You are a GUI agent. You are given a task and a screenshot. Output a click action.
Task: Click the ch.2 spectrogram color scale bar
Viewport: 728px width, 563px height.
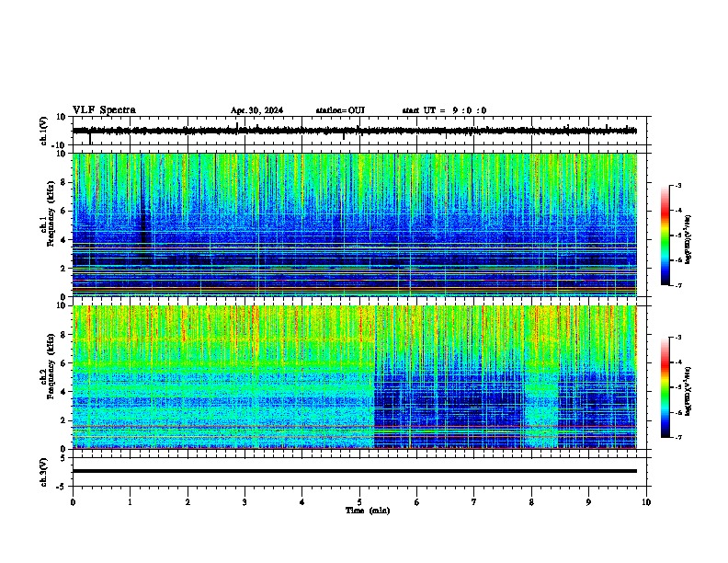[665, 387]
